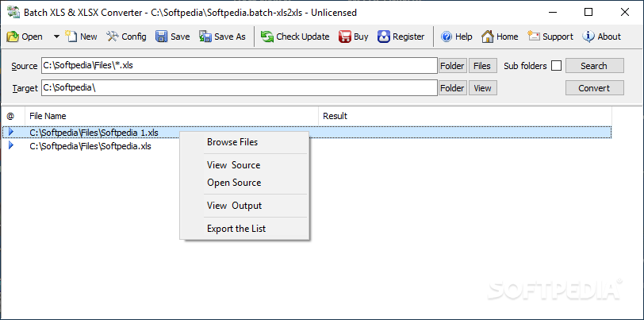This screenshot has height=320, width=644.
Task: Select row C:\Softpedia\Files\Softpedia.xls
Action: pos(307,145)
